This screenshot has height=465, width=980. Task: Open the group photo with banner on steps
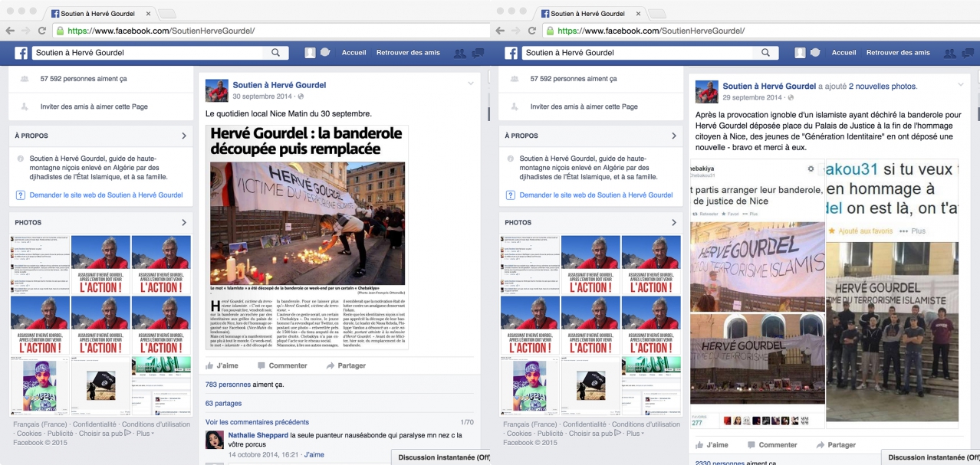[x=892, y=332]
